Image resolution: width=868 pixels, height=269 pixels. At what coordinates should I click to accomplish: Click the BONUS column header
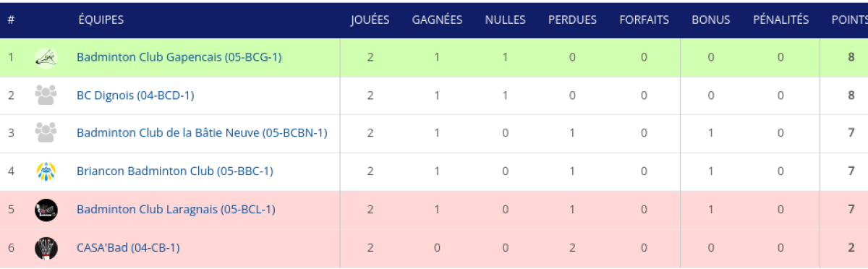711,20
